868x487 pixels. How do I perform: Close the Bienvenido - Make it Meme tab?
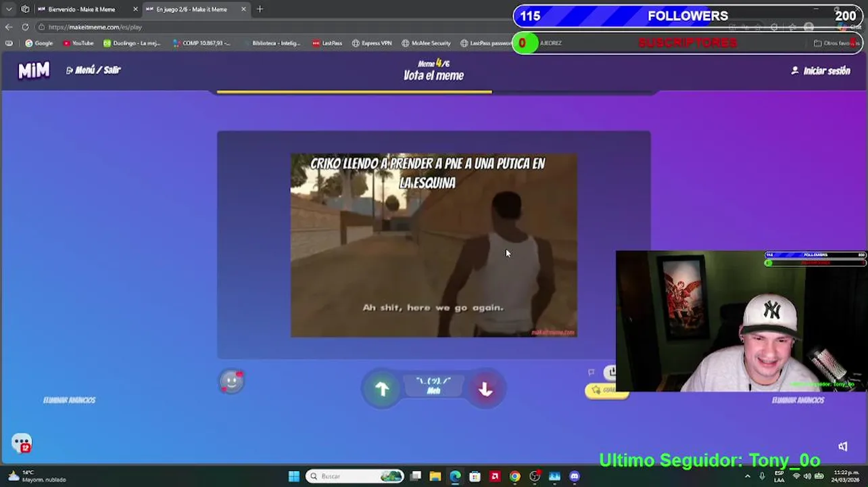(x=135, y=9)
